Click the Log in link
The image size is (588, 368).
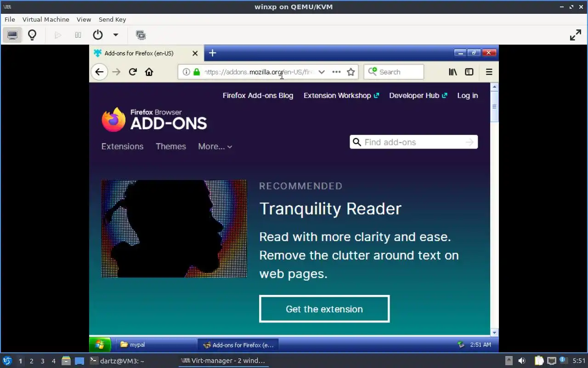[x=467, y=95]
